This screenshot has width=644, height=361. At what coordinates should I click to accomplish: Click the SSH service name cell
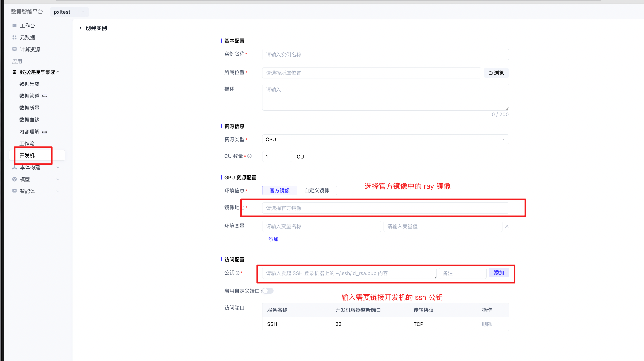pyautogui.click(x=272, y=324)
